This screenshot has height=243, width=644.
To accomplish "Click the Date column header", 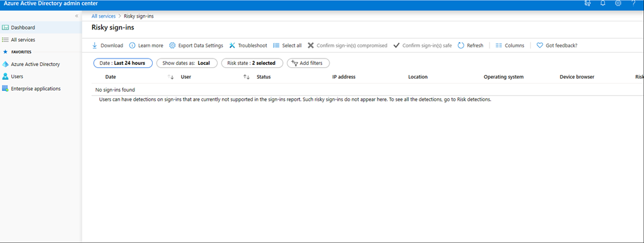I will click(111, 77).
